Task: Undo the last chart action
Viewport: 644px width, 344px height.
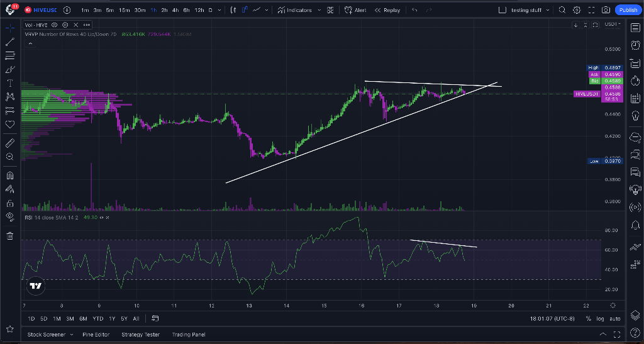Action: (x=414, y=10)
